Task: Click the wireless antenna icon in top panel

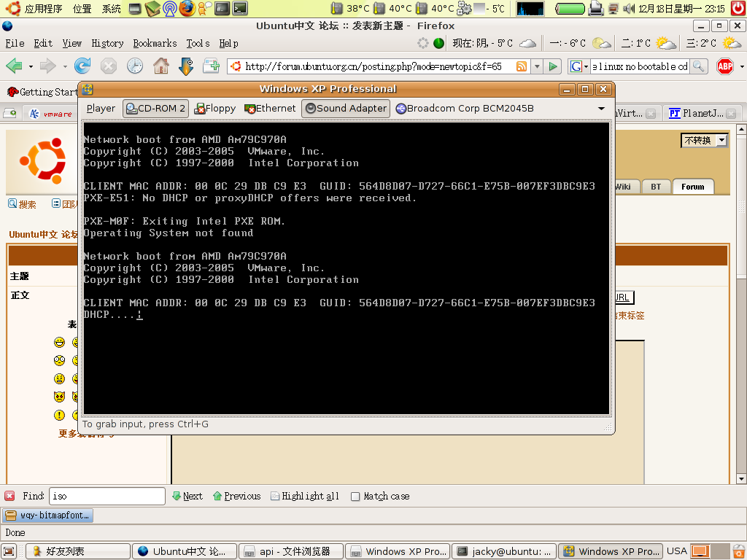Action: pos(169,8)
